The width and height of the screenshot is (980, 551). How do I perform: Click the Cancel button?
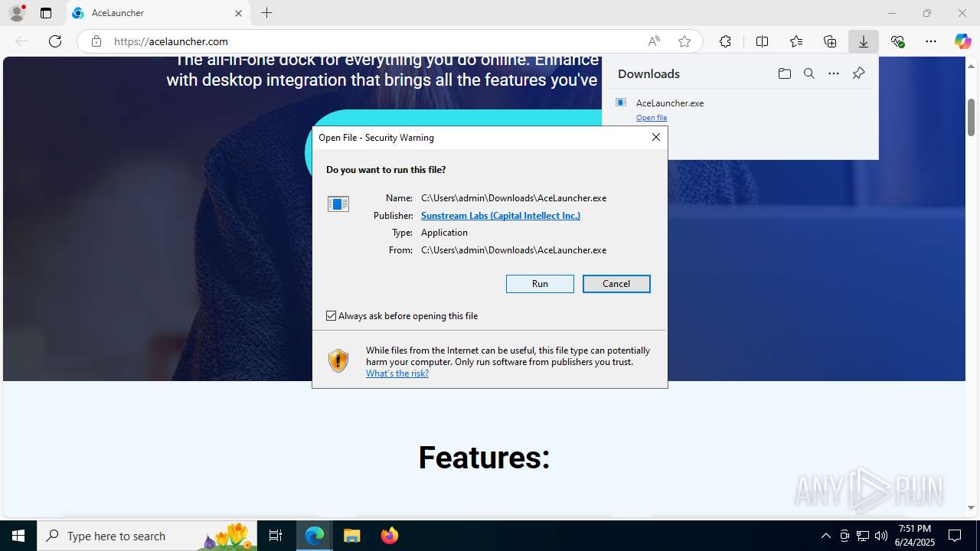click(x=616, y=284)
